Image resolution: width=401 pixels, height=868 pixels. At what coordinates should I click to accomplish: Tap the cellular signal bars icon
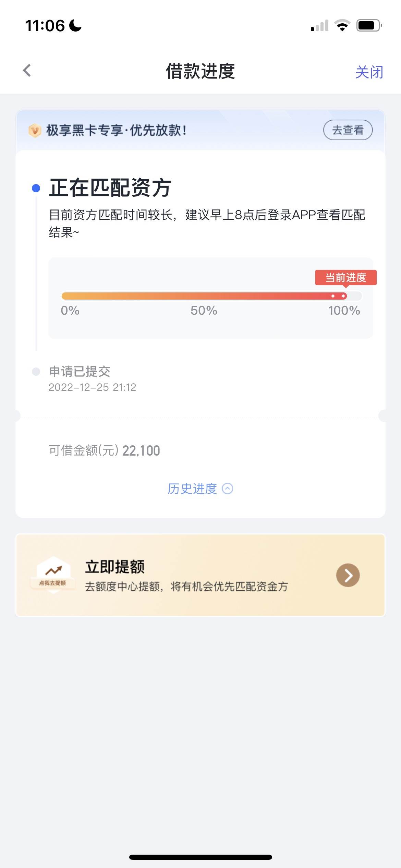319,26
